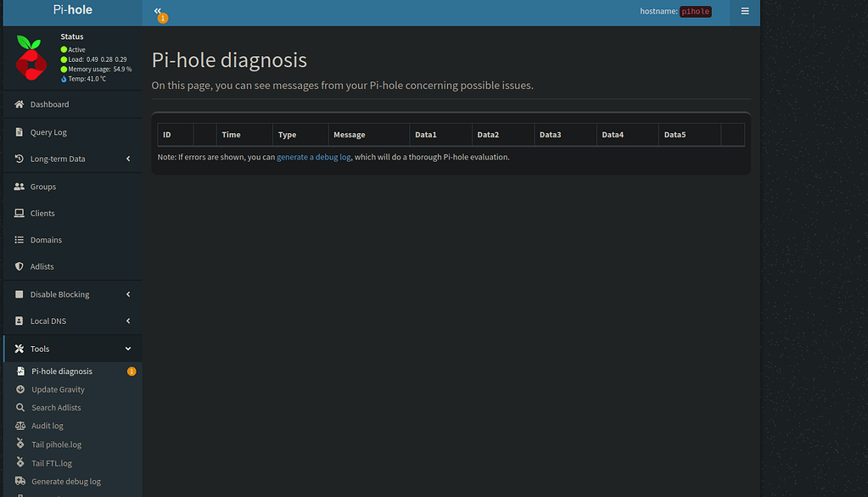Click the Tools wrench icon
Image resolution: width=868 pixels, height=497 pixels.
point(20,349)
